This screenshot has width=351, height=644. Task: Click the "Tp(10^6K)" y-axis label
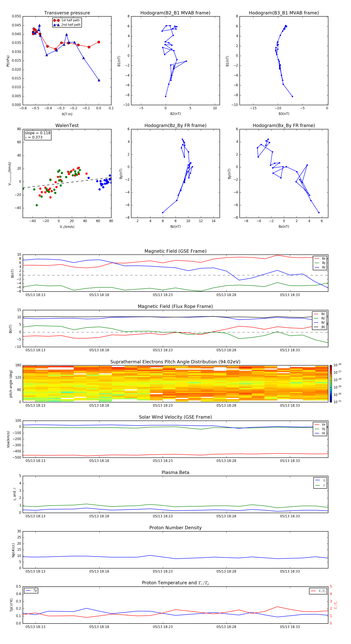pyautogui.click(x=11, y=605)
